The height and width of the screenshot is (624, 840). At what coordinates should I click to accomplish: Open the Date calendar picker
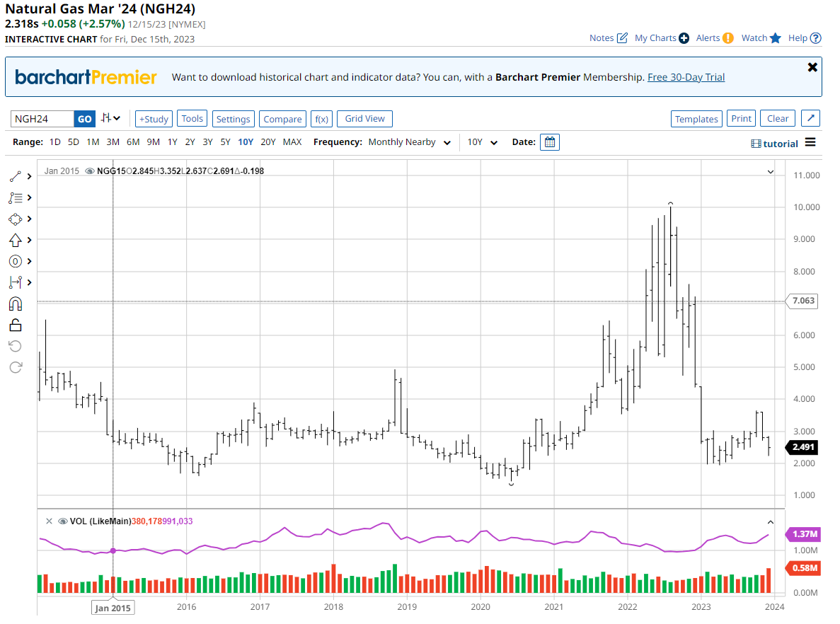click(x=550, y=142)
